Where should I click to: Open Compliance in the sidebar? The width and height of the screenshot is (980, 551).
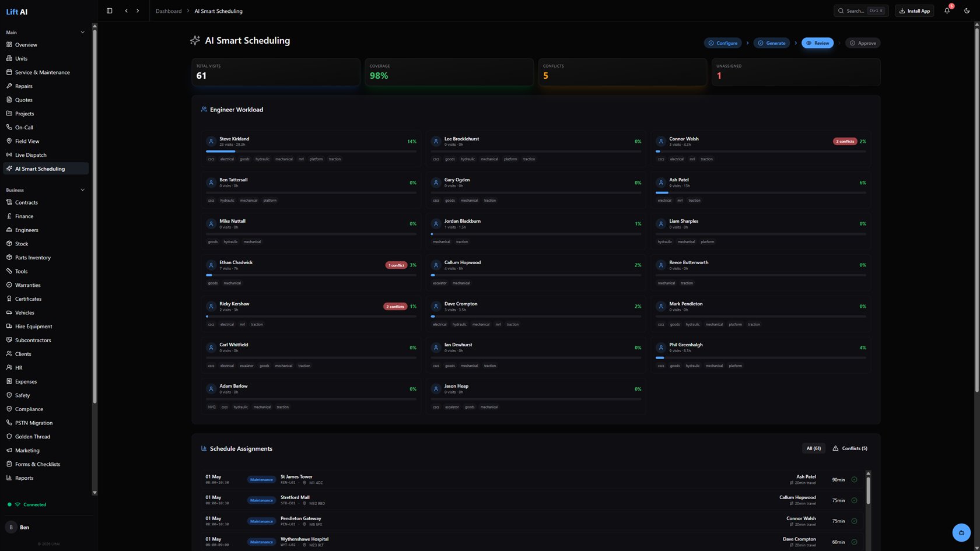46,409
